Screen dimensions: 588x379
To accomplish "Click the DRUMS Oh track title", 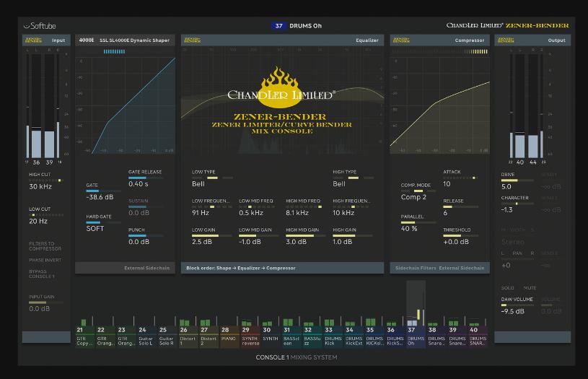I will pyautogui.click(x=306, y=26).
